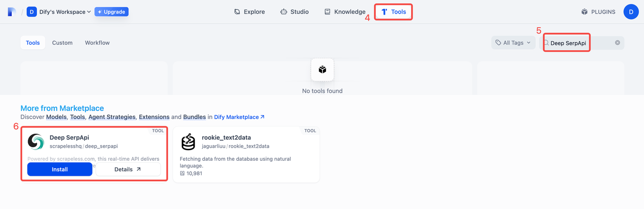Open the Dify Marketplace link

point(239,117)
